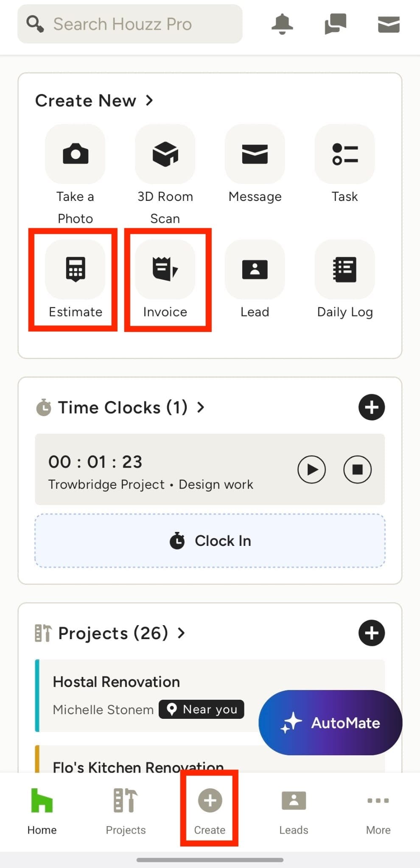
Task: Expand the Time Clocks list
Action: click(x=201, y=407)
